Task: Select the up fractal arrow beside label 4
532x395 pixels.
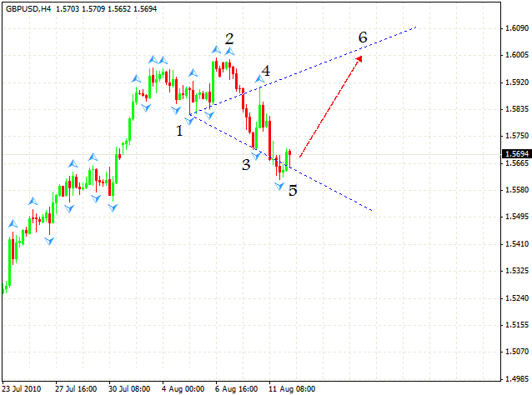Action: [x=260, y=79]
